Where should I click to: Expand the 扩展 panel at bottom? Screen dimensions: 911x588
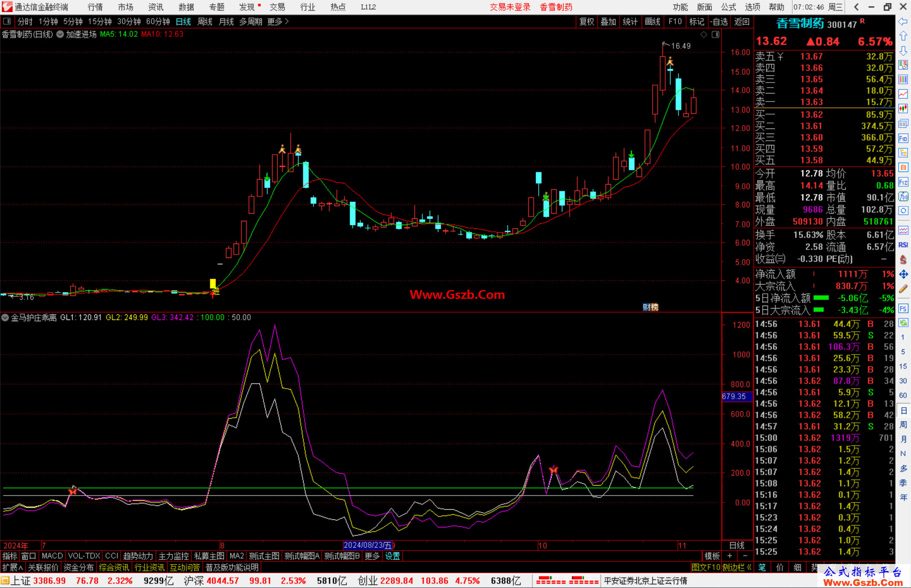pos(13,567)
